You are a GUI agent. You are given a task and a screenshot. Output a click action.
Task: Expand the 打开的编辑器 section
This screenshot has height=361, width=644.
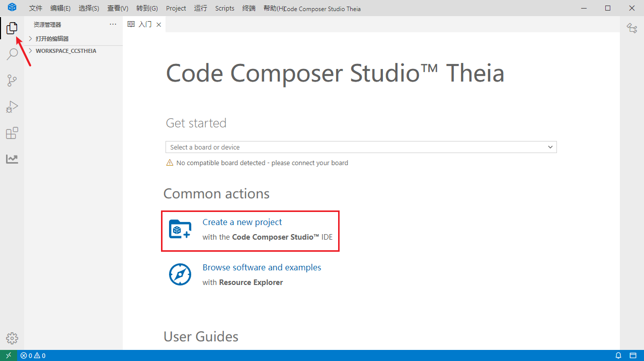[x=52, y=39]
